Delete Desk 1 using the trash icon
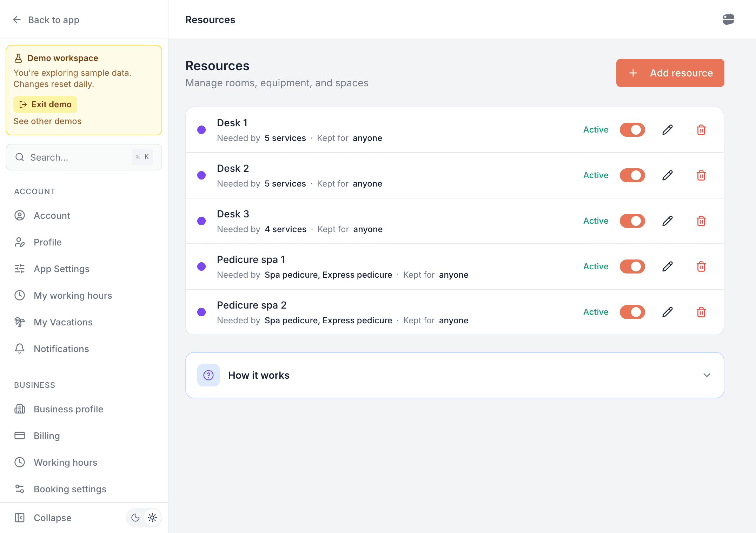The height and width of the screenshot is (533, 756). pos(701,130)
